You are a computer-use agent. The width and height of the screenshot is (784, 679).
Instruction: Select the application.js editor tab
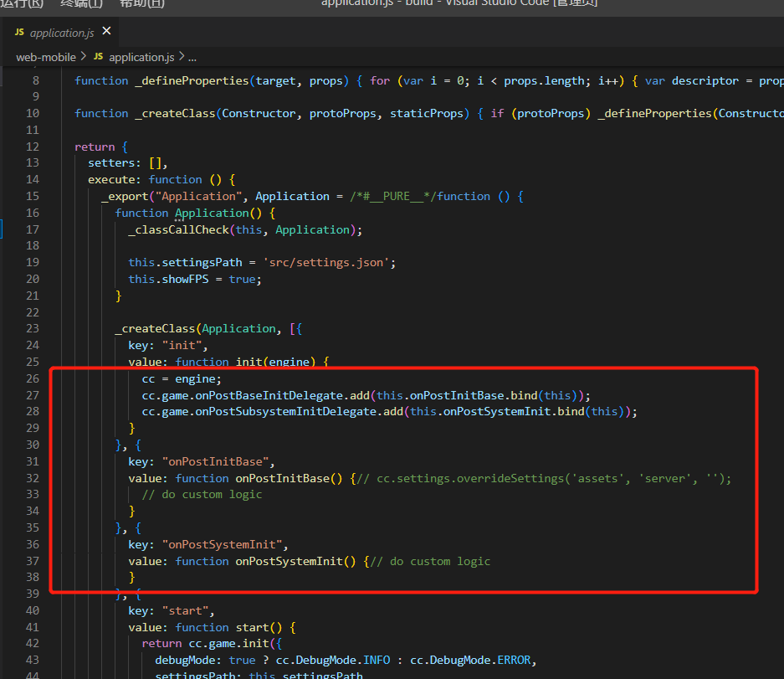click(x=60, y=33)
